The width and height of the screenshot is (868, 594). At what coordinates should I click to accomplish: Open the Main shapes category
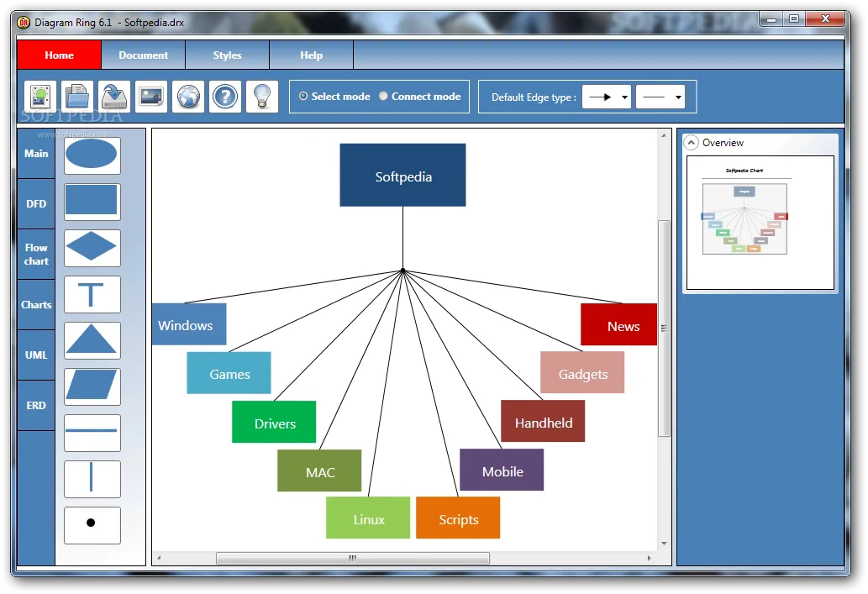(36, 154)
